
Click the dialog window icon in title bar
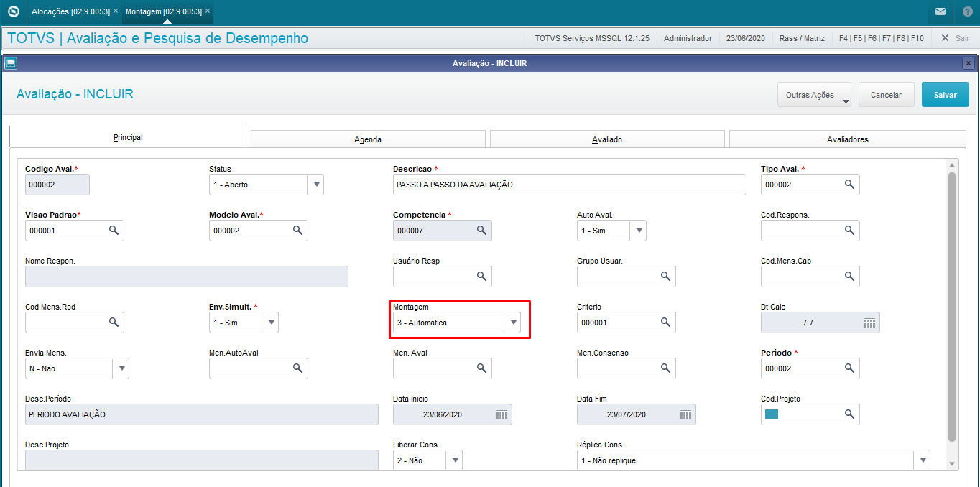point(11,63)
